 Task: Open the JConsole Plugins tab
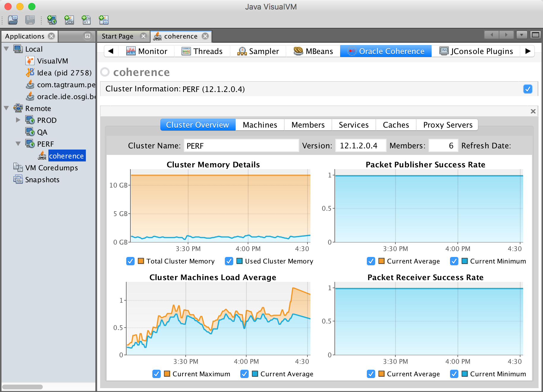point(476,51)
